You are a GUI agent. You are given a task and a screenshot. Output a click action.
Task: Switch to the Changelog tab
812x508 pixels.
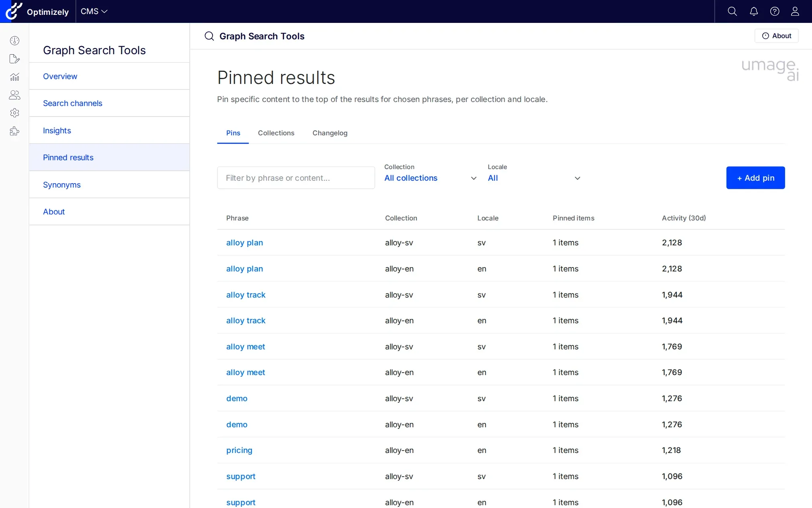pos(330,133)
